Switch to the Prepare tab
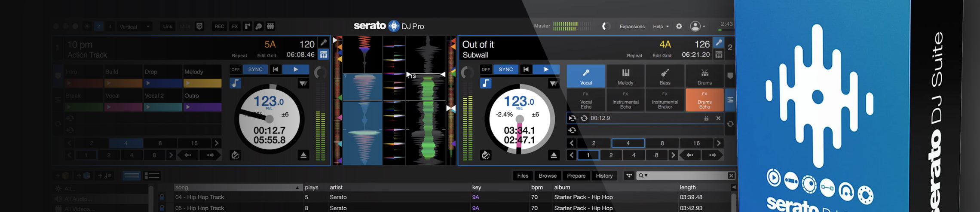This screenshot has width=980, height=212. click(x=576, y=176)
